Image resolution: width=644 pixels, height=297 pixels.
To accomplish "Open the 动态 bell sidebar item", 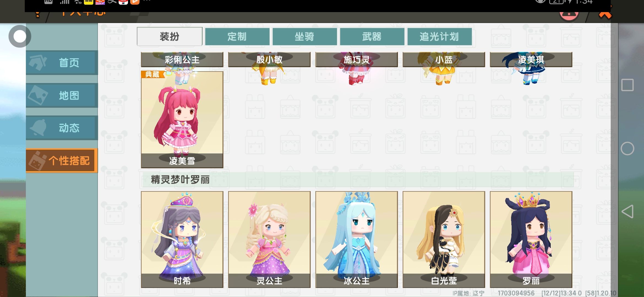I will coord(62,128).
